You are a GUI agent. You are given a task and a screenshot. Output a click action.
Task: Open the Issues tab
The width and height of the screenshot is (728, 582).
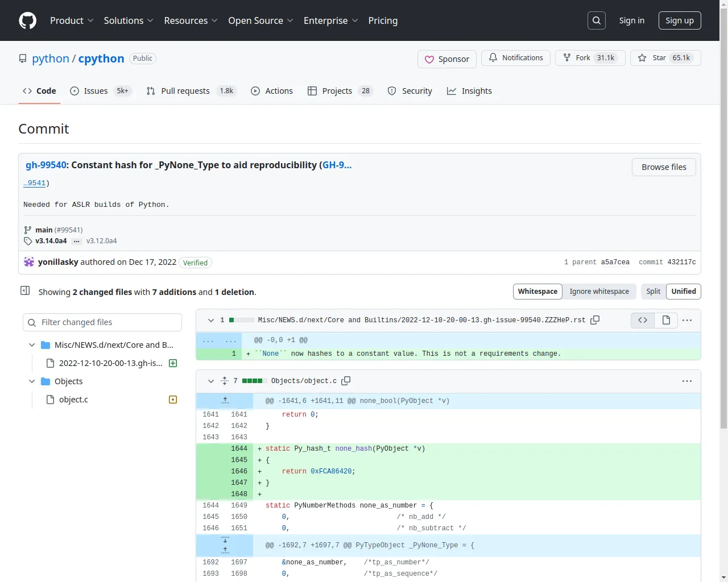[100, 91]
